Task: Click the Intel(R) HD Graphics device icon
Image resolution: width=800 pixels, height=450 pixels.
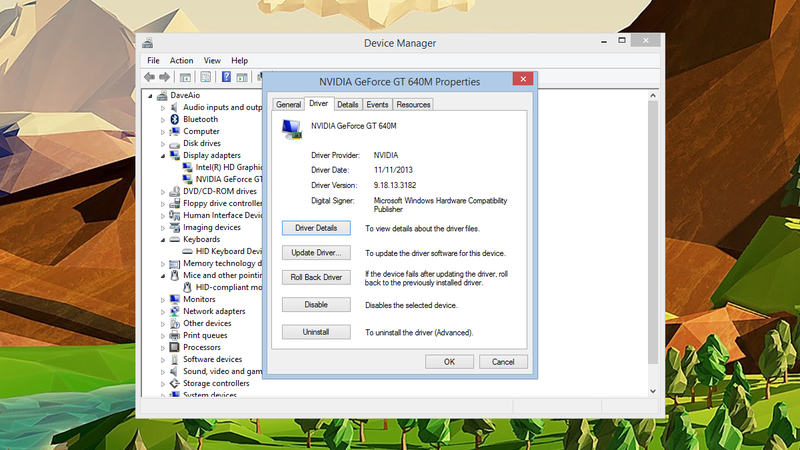Action: 187,167
